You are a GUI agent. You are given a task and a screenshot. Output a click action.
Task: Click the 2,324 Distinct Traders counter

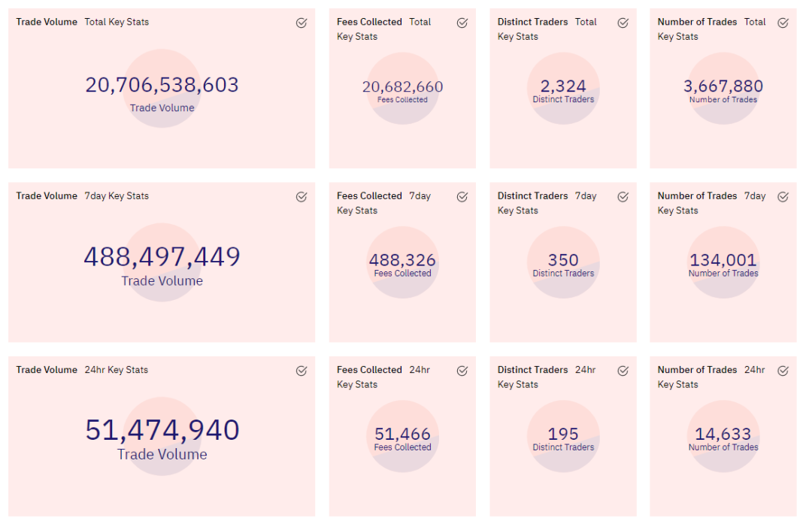pyautogui.click(x=563, y=86)
